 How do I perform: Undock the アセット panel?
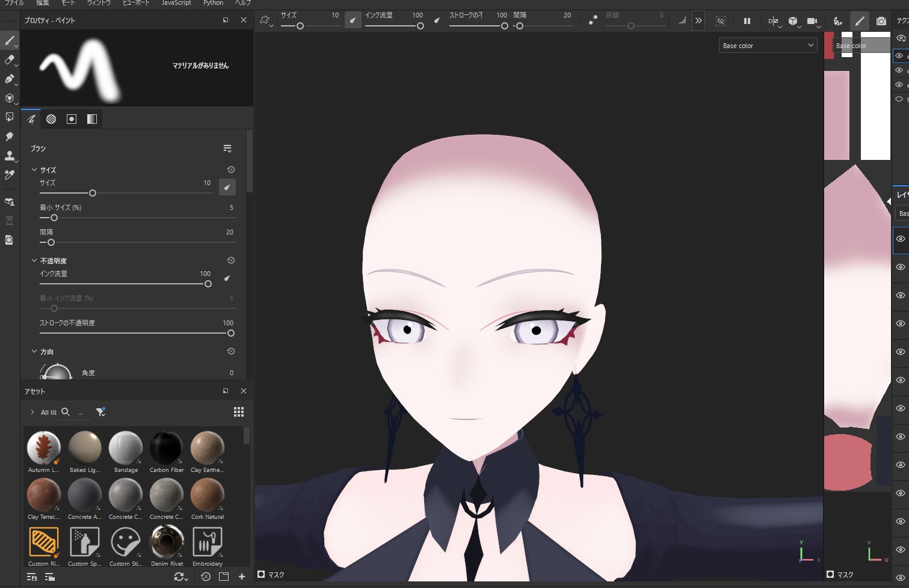(226, 391)
